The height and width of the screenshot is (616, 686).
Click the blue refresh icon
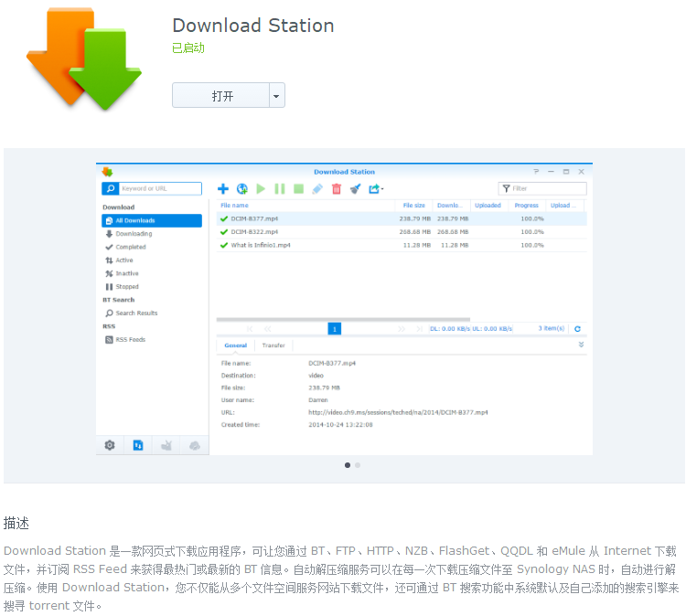click(577, 329)
